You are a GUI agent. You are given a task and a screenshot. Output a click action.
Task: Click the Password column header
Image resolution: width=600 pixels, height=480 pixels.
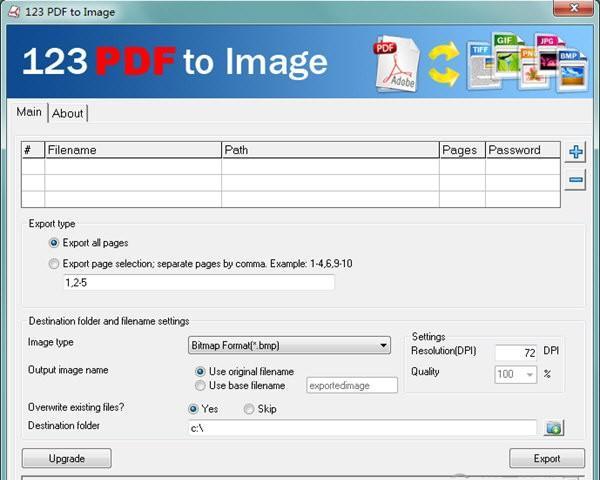point(523,150)
